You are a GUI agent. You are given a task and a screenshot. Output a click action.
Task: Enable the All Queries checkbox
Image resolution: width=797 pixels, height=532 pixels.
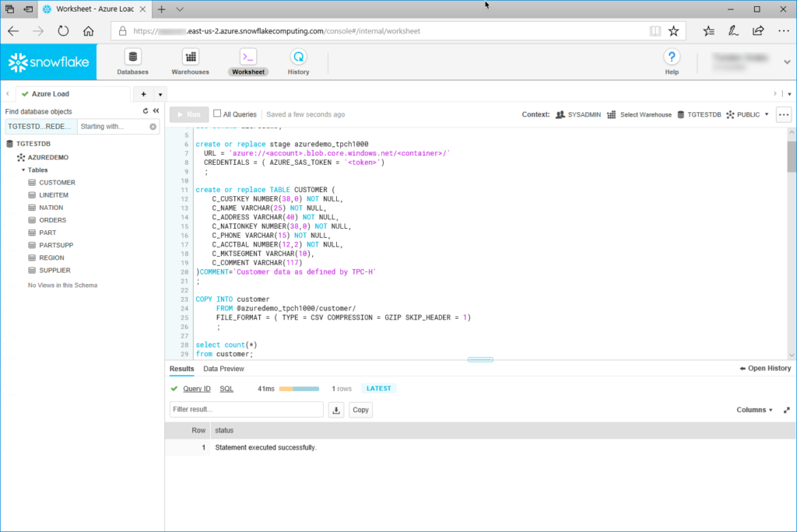(217, 114)
